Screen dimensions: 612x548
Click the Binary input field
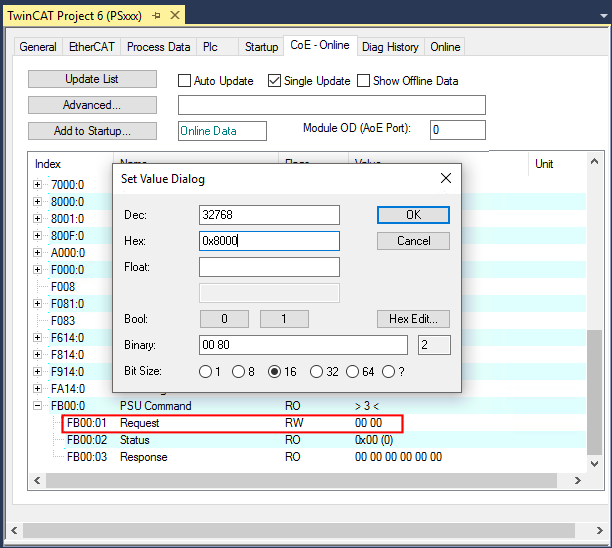pos(303,345)
